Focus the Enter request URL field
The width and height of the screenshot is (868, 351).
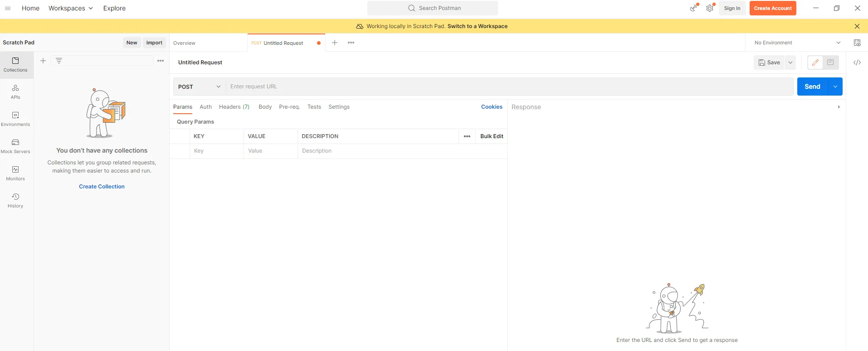pos(509,87)
